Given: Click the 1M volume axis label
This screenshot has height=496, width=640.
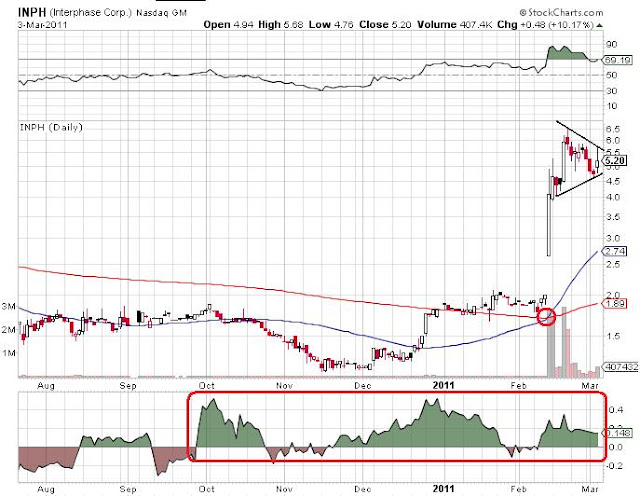Looking at the screenshot, I should point(9,353).
